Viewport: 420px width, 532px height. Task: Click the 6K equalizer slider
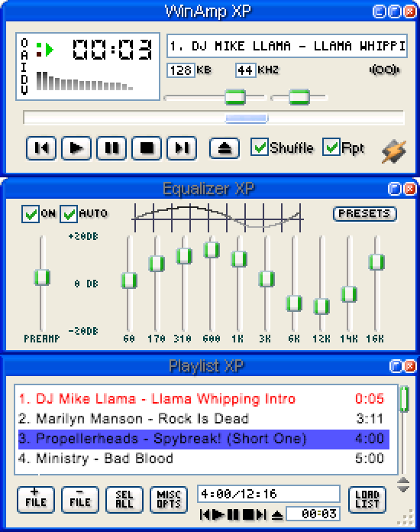pyautogui.click(x=294, y=303)
